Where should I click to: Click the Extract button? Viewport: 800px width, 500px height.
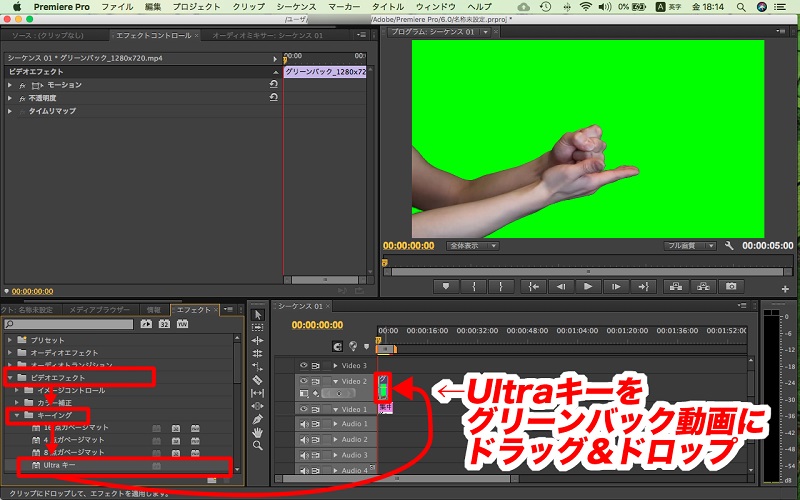(704, 287)
